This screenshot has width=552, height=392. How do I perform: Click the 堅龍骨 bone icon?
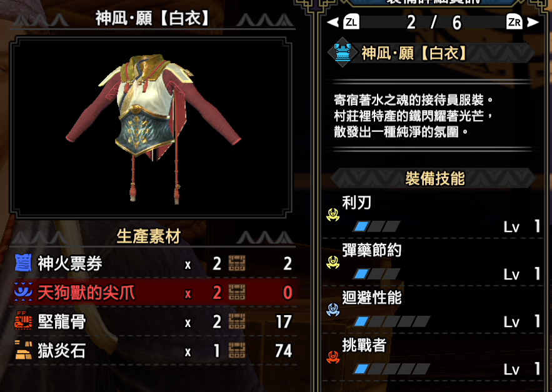coord(23,321)
